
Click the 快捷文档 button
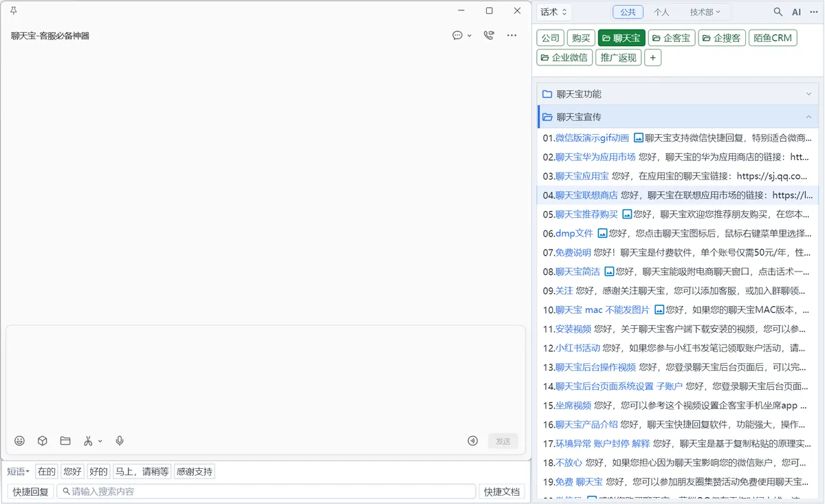coord(502,492)
